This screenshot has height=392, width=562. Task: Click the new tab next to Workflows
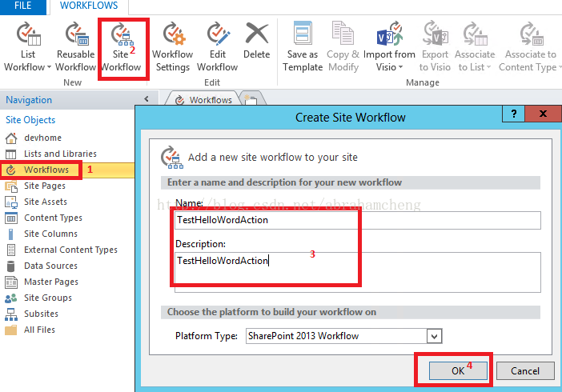point(252,100)
